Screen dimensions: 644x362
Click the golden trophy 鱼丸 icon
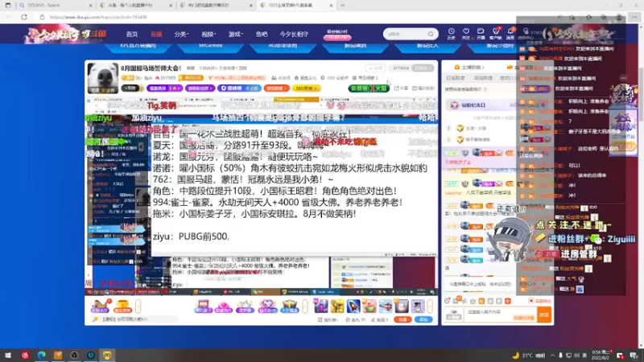pos(122,306)
